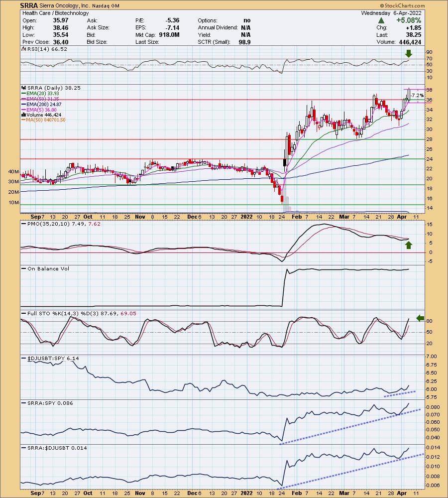Image resolution: width=448 pixels, height=498 pixels.
Task: Click the 40M volume axis label
Action: coord(13,171)
